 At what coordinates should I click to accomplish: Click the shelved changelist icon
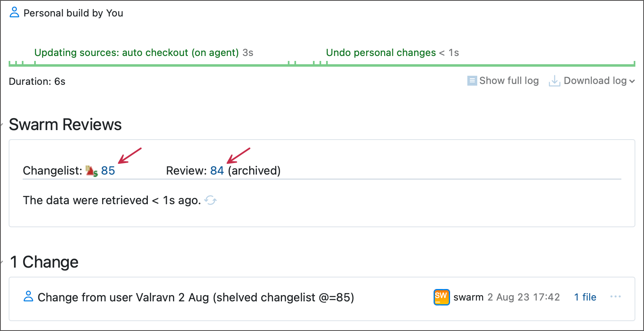[x=92, y=171]
